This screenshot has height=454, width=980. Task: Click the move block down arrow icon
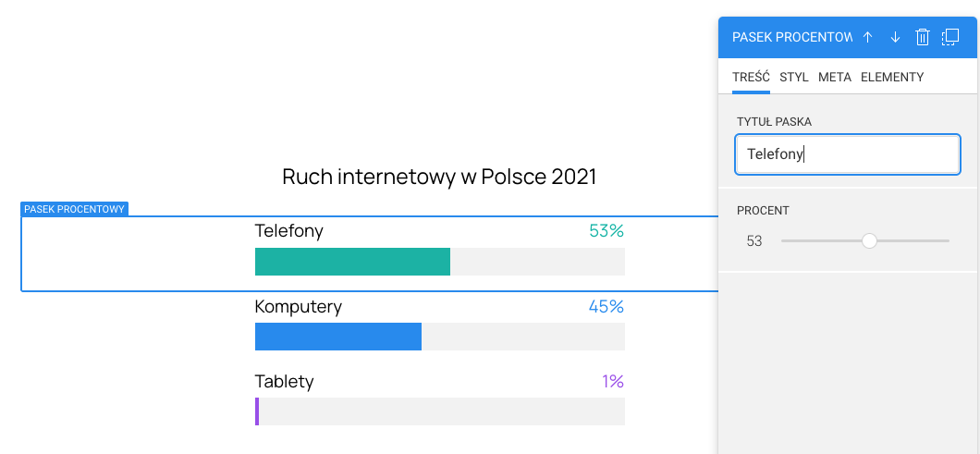tap(895, 37)
